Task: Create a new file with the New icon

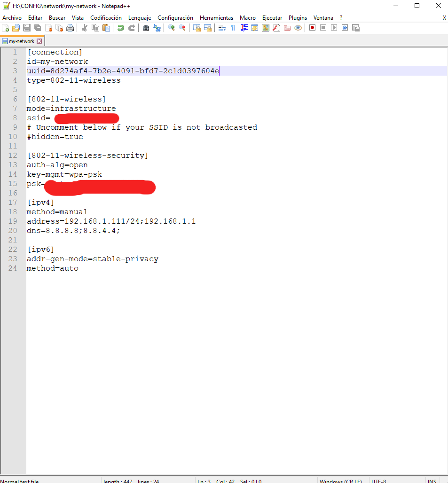Action: point(5,28)
